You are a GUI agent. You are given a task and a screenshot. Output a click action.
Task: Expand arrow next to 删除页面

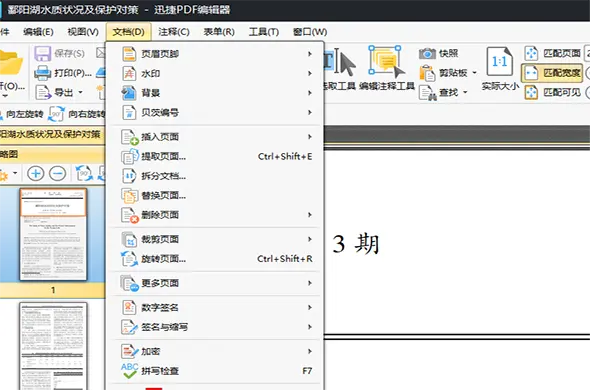(310, 215)
